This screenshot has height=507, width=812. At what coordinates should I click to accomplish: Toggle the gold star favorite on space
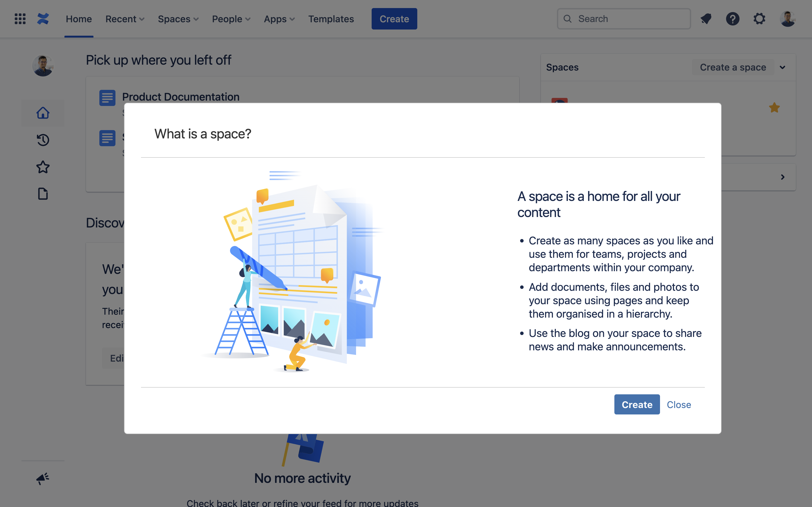[774, 108]
